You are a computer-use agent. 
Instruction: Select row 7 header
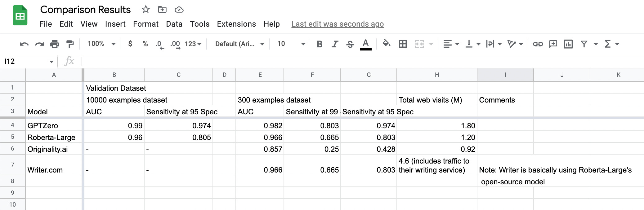pos(12,165)
